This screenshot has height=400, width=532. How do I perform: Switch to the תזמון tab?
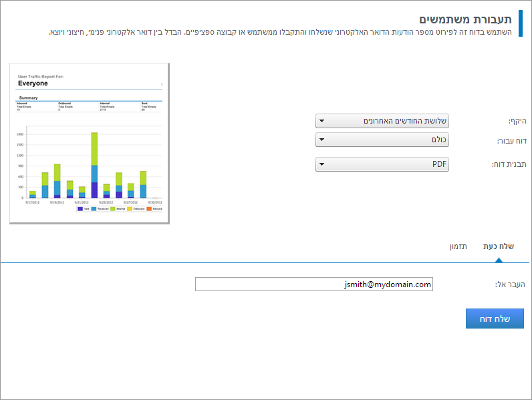458,246
